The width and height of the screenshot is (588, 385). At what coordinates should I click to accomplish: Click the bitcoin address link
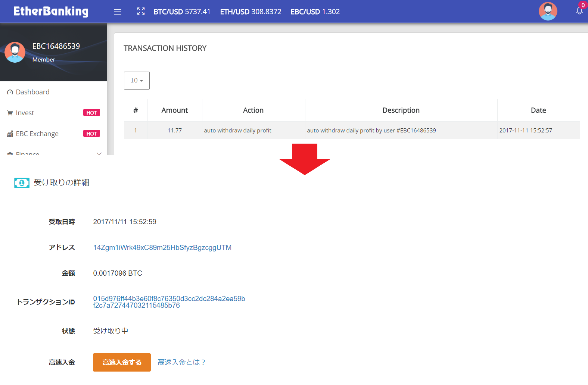point(162,248)
